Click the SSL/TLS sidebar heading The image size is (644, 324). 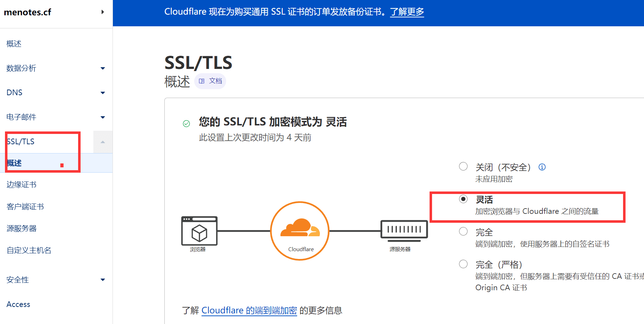[x=21, y=141]
